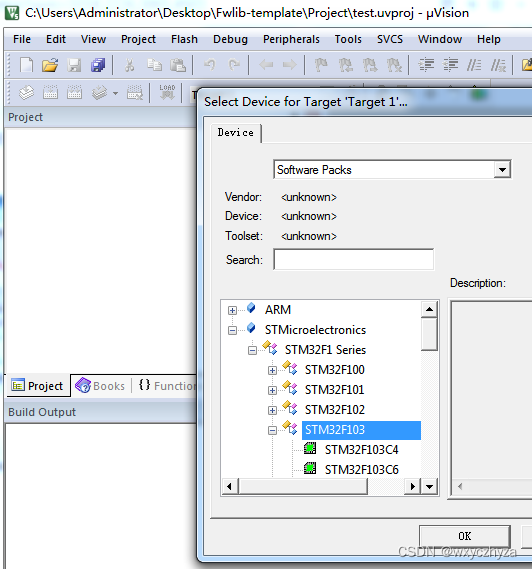Click the Save file disk icon
Image resolution: width=532 pixels, height=569 pixels.
[x=74, y=65]
